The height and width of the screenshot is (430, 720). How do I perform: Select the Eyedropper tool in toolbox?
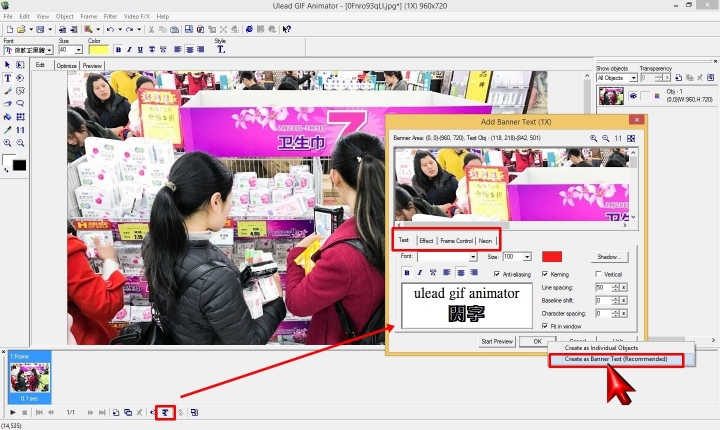point(7,130)
